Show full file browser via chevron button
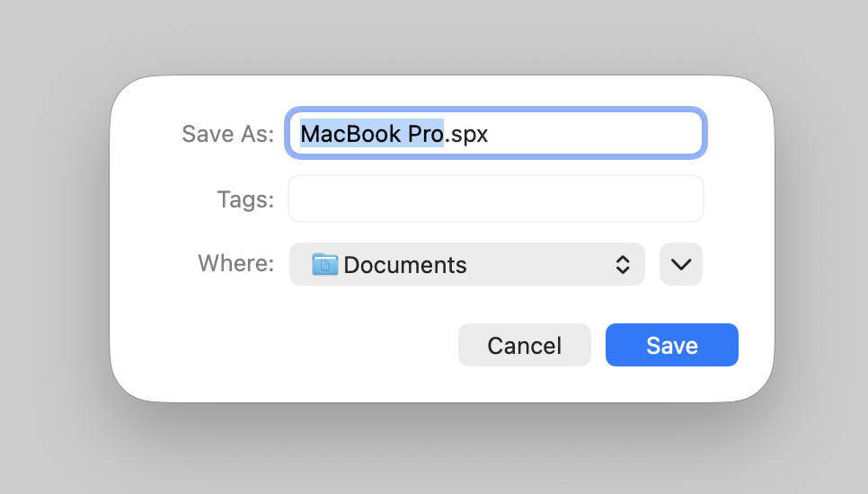 coord(681,264)
